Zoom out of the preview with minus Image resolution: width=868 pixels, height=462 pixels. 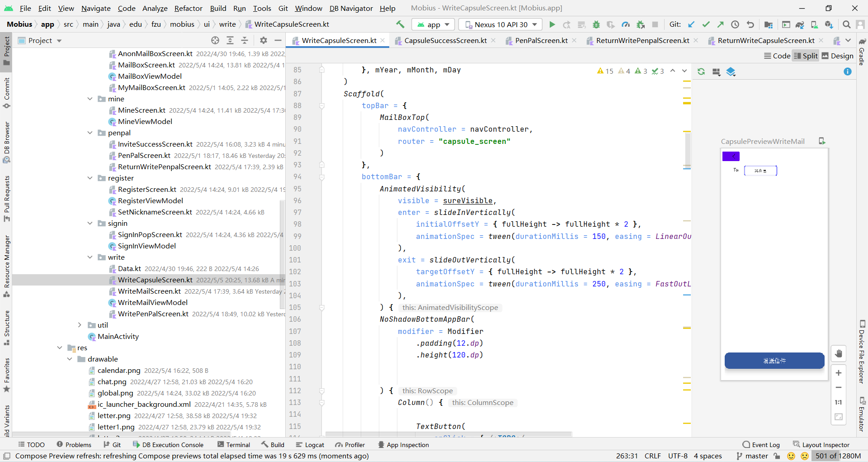[x=839, y=387]
